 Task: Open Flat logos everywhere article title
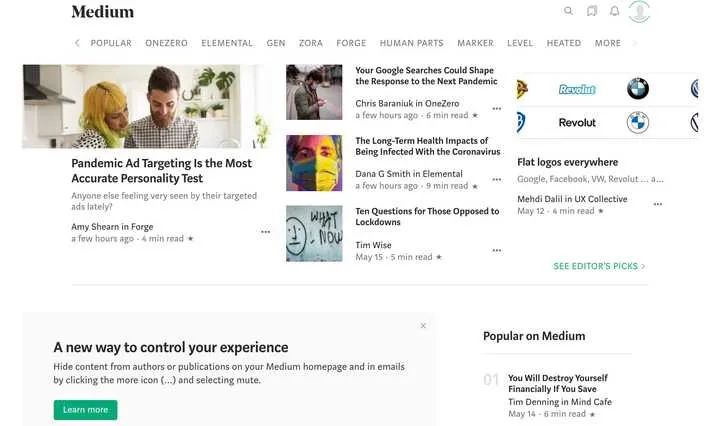tap(567, 162)
